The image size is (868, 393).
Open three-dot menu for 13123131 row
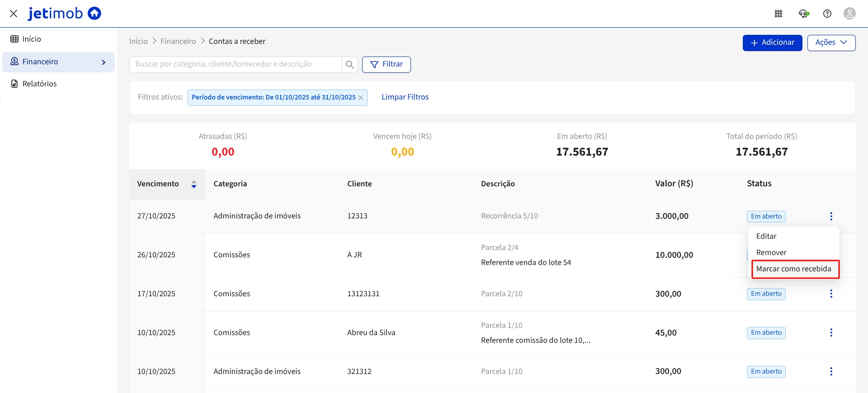tap(831, 294)
